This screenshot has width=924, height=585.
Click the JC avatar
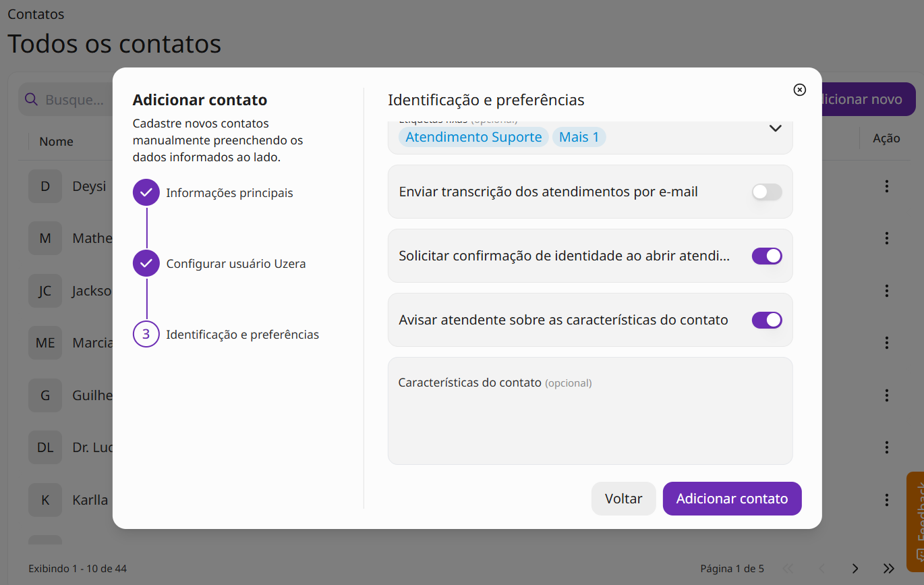click(45, 291)
